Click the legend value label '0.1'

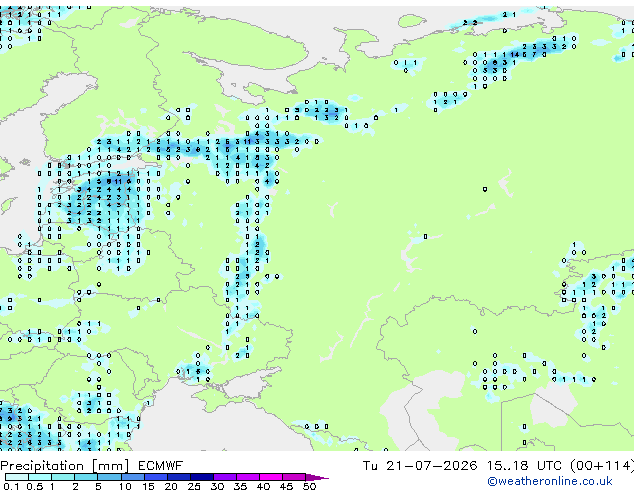[x=11, y=486]
